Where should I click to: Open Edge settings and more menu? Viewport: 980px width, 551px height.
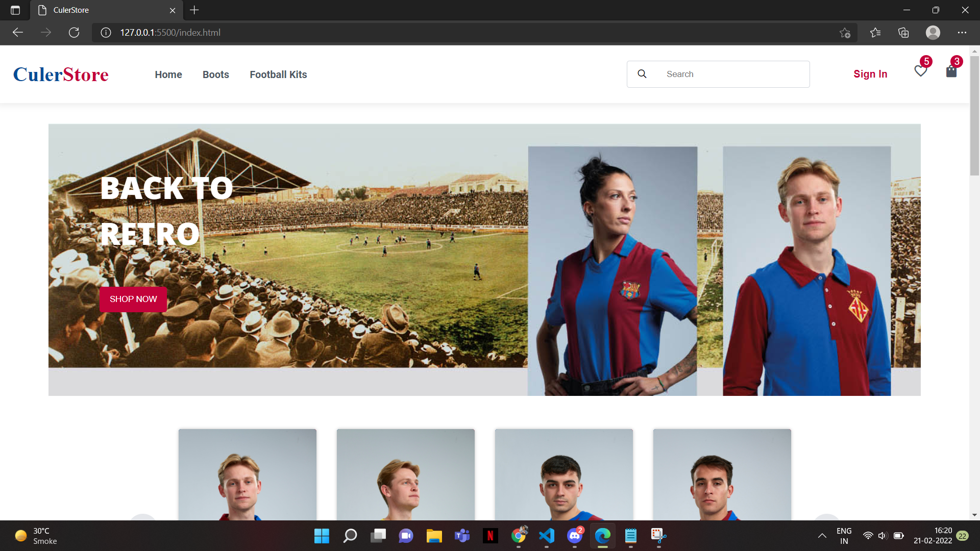[962, 33]
